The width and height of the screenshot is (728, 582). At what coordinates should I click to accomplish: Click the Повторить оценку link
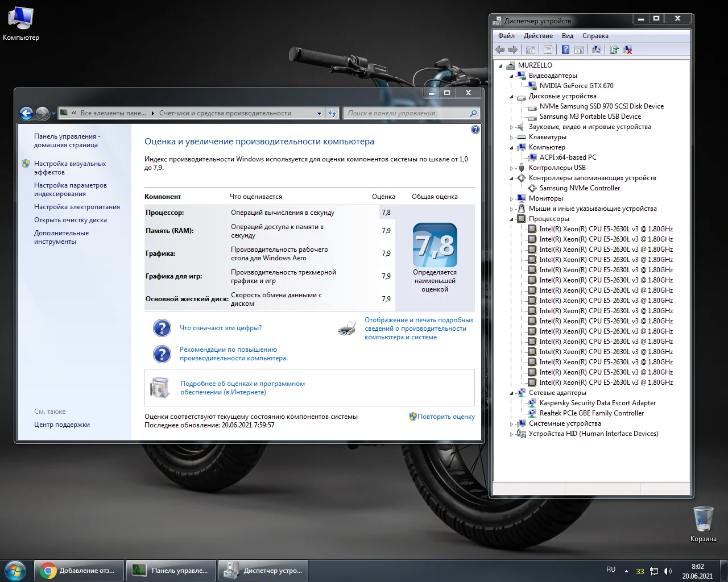(x=446, y=417)
